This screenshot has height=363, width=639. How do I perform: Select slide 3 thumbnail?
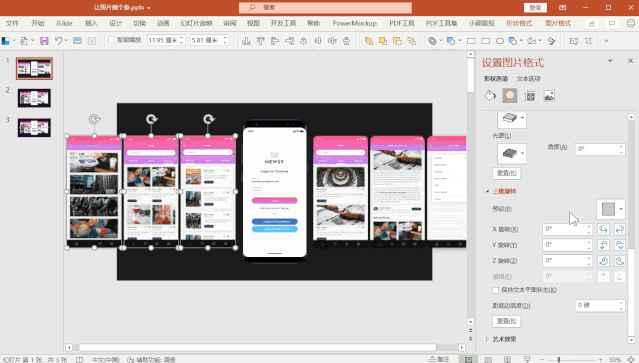pyautogui.click(x=34, y=128)
